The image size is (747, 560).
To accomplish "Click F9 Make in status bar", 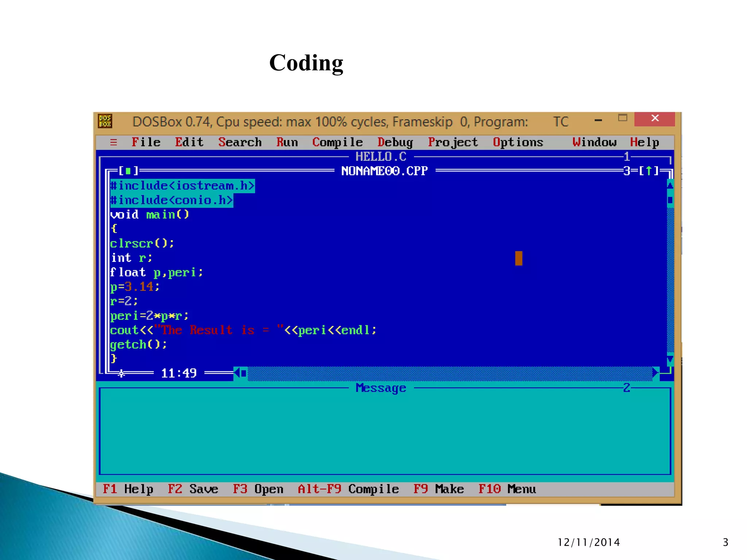I will [x=438, y=489].
